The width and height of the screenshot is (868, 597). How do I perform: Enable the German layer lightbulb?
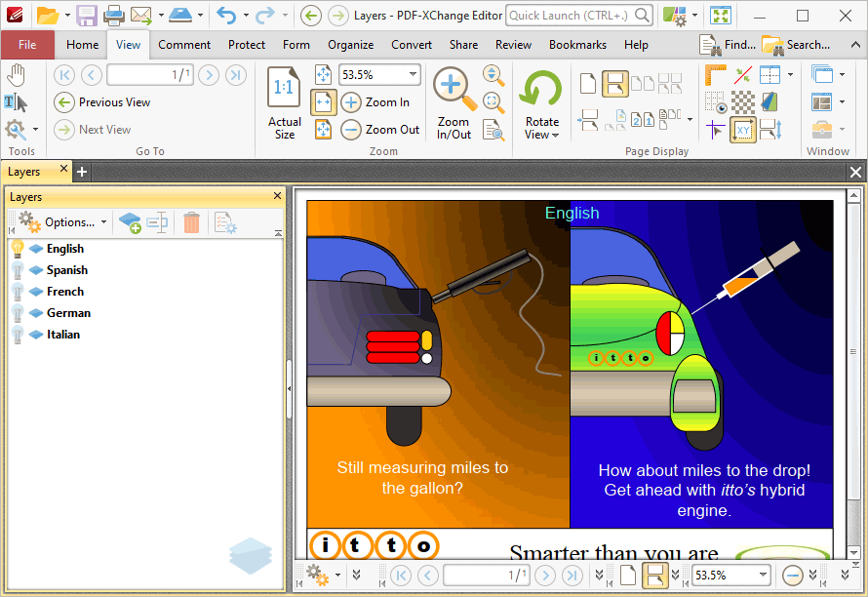tap(18, 313)
